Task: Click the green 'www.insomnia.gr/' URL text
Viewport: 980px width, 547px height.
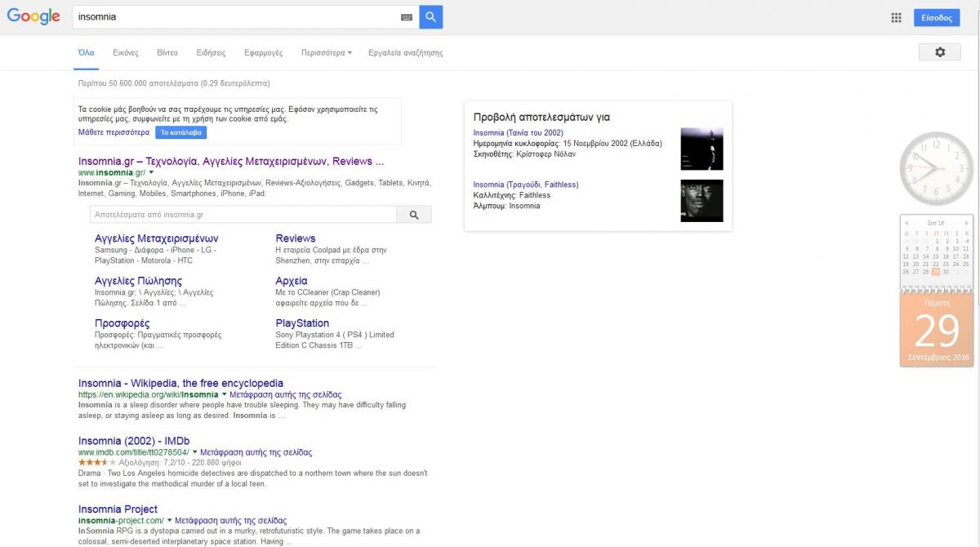Action: (x=112, y=173)
